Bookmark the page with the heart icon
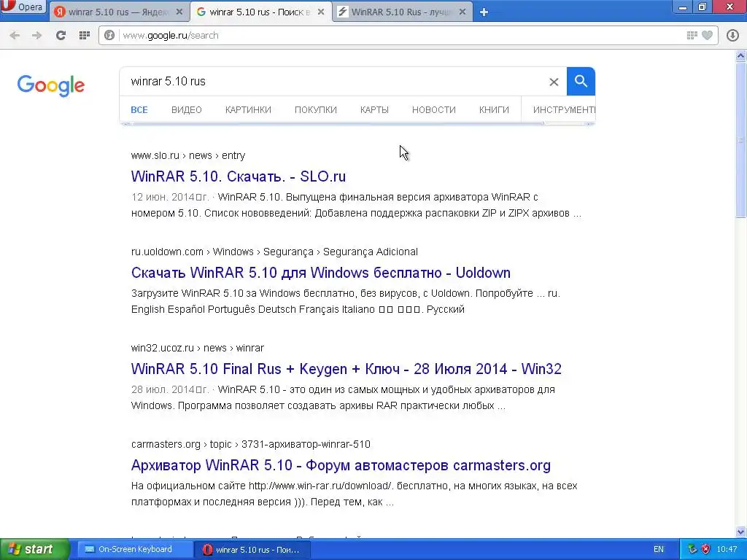Viewport: 747px width, 560px height. pyautogui.click(x=708, y=35)
